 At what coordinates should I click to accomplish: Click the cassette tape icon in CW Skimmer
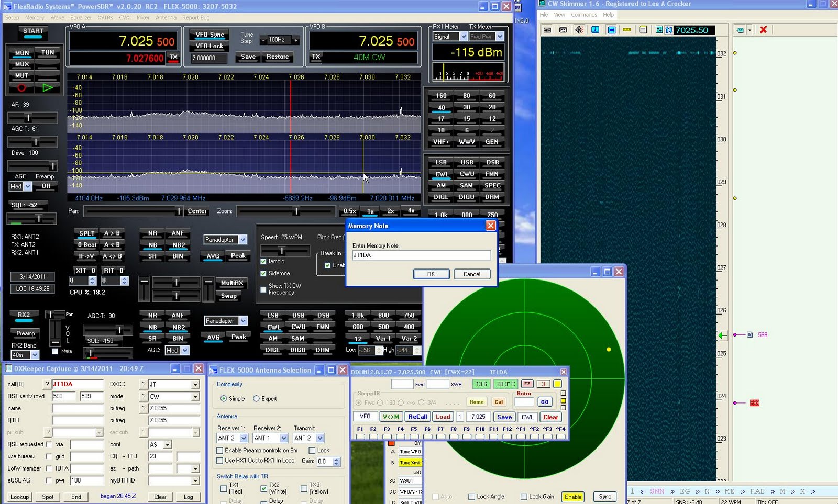click(x=563, y=30)
